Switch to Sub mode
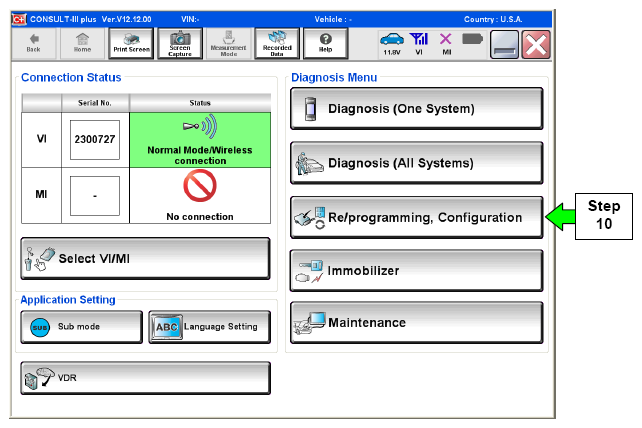The image size is (642, 428). tap(77, 327)
